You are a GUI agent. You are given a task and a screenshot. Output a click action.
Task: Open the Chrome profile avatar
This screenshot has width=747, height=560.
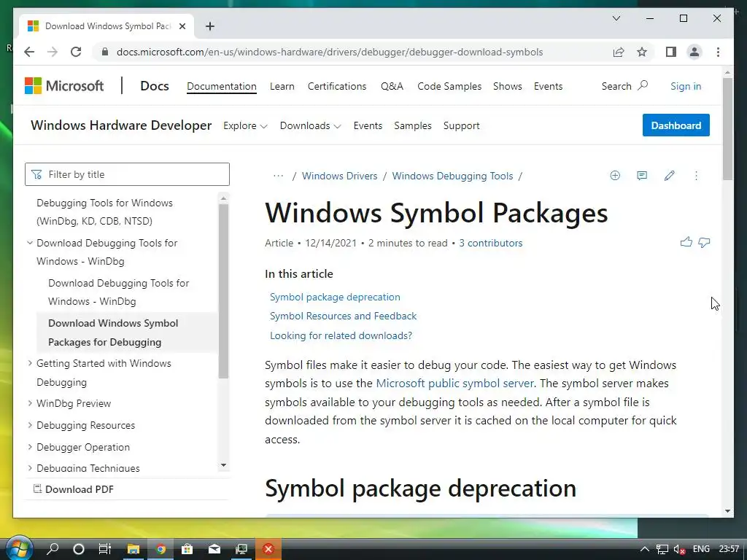(x=694, y=52)
